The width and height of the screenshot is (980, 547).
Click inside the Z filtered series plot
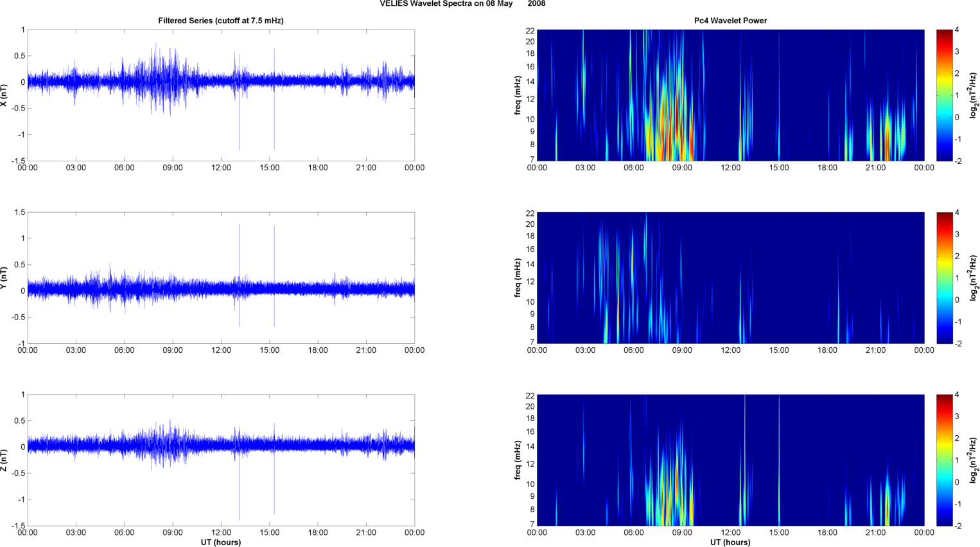click(x=221, y=460)
